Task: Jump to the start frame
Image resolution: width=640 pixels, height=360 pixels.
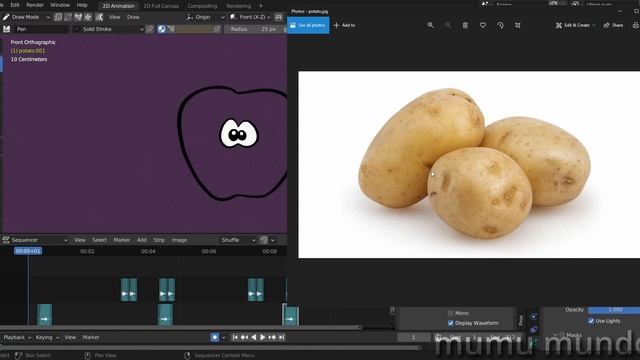Action: pos(235,337)
